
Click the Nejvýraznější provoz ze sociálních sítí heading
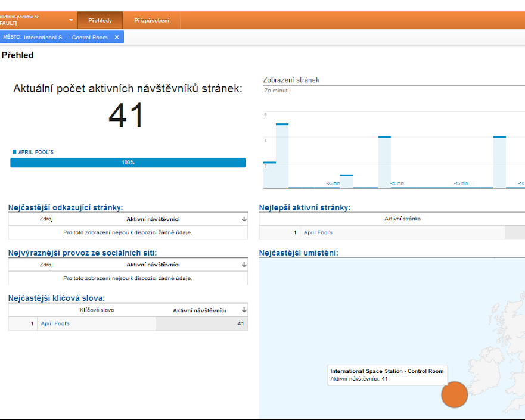pyautogui.click(x=82, y=253)
